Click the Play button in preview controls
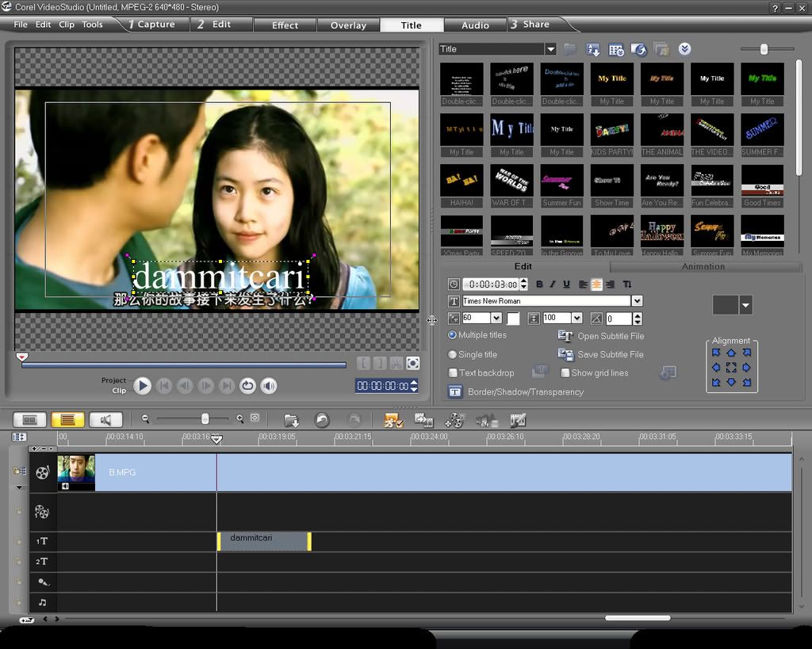 point(142,386)
